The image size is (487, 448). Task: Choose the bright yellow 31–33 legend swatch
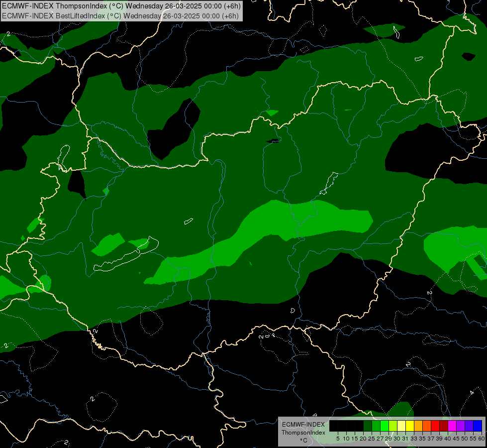pos(410,426)
